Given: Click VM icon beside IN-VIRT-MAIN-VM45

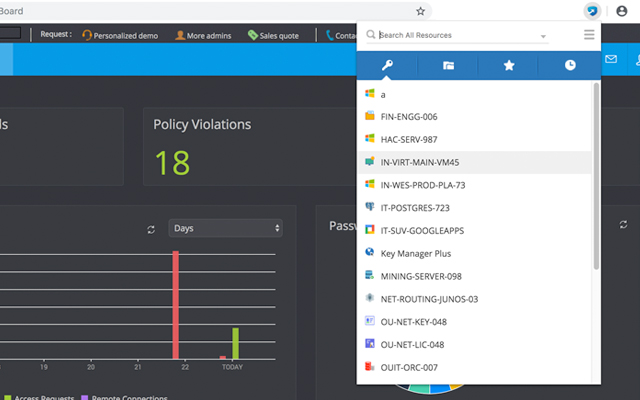Looking at the screenshot, I should (370, 161).
